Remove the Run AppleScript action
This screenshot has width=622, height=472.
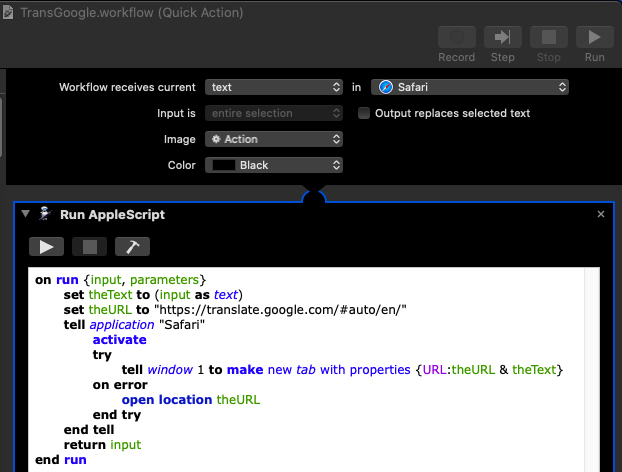tap(601, 214)
